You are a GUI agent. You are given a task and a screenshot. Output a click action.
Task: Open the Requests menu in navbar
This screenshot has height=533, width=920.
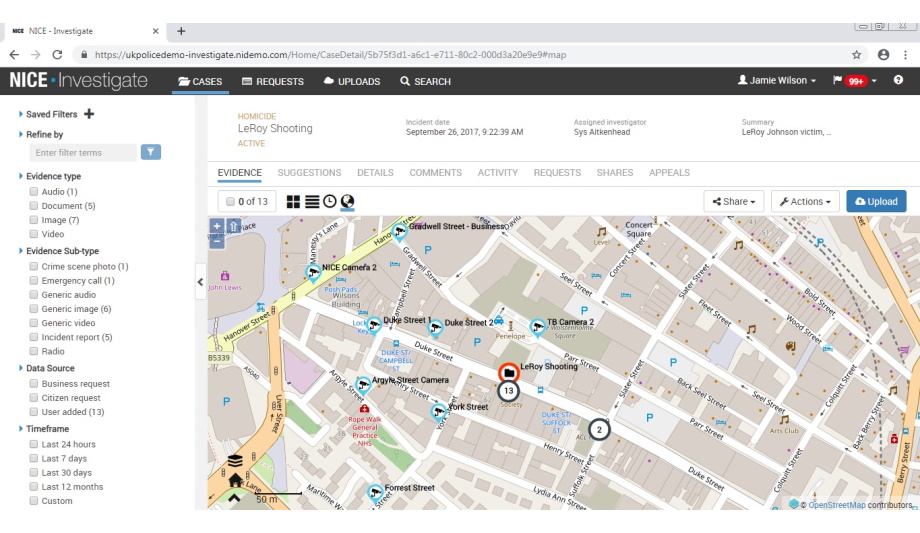coord(272,82)
